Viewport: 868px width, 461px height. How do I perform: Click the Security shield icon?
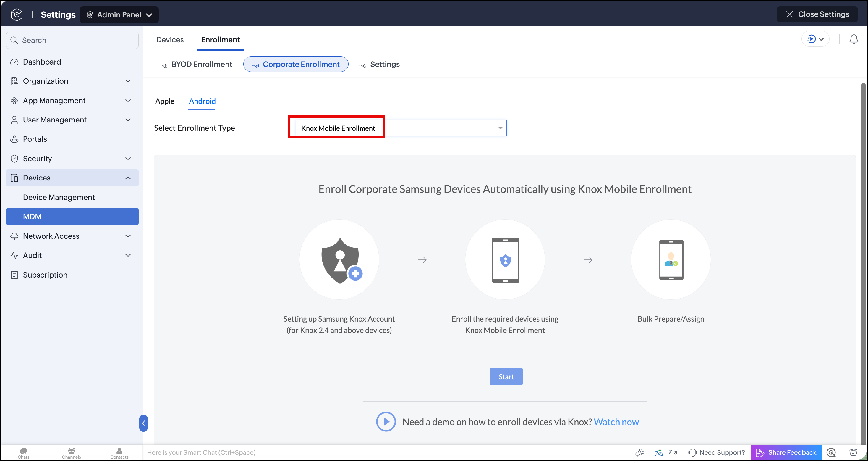(x=14, y=159)
